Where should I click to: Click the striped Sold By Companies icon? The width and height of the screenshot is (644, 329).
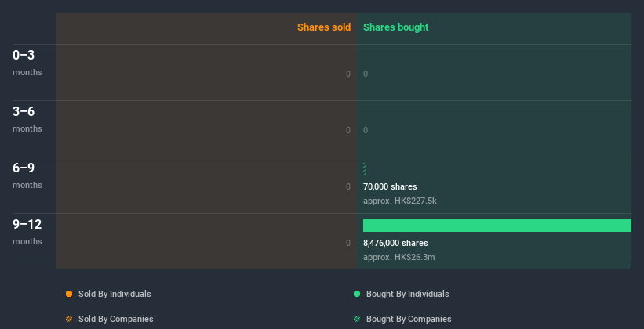pyautogui.click(x=69, y=319)
